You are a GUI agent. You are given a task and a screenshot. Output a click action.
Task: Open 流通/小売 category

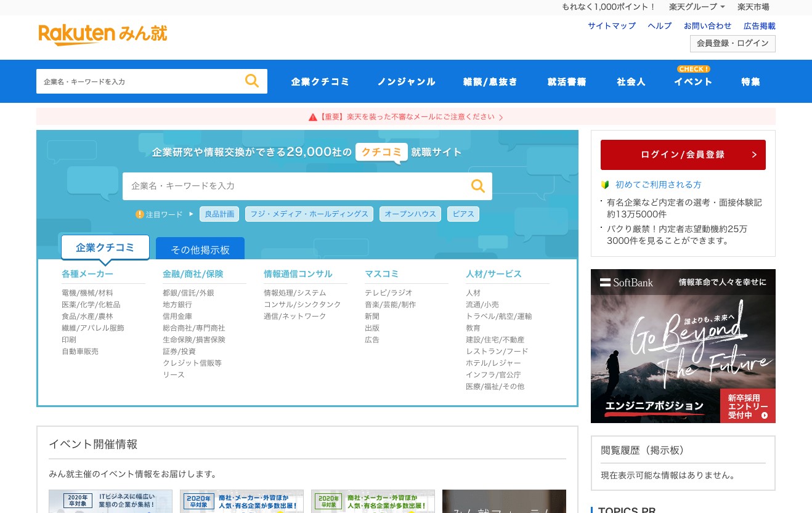(482, 305)
